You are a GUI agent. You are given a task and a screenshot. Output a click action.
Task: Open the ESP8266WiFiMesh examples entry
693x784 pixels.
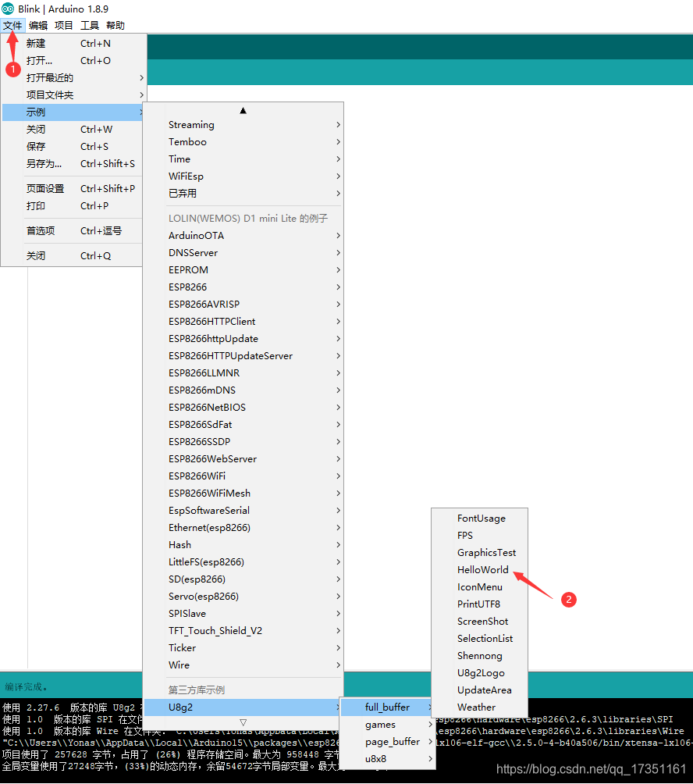point(243,493)
